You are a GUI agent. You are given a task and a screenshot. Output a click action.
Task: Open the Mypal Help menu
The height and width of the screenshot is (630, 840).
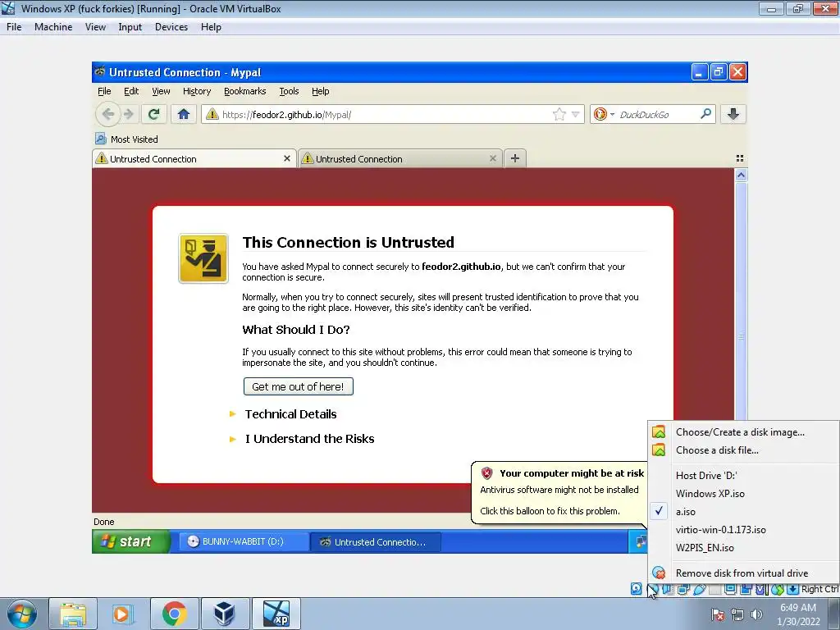click(321, 91)
